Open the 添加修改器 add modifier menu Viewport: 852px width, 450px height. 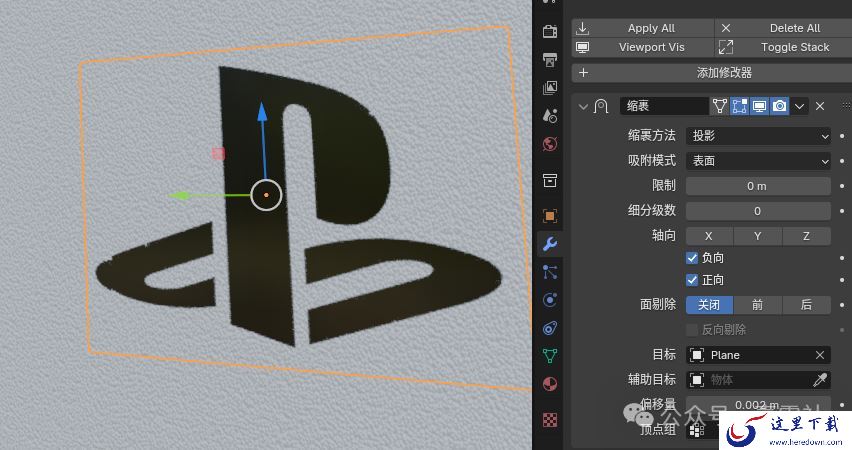(x=712, y=73)
